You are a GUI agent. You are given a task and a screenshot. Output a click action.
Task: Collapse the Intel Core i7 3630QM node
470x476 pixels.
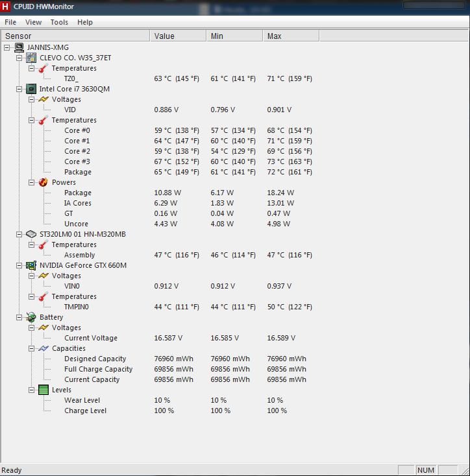point(19,89)
